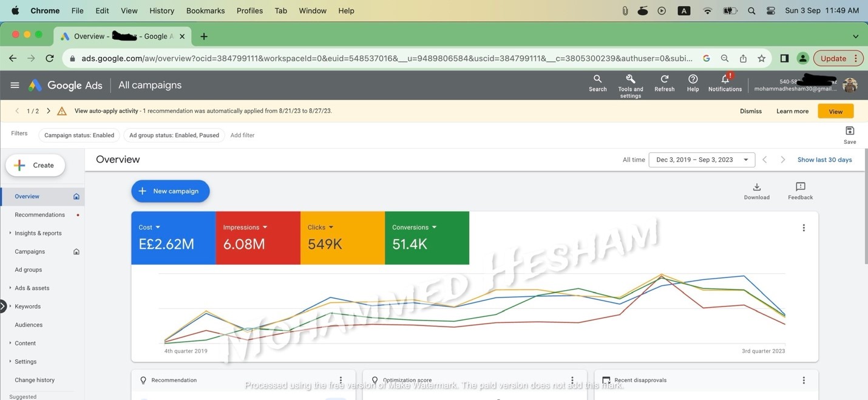Click the Search magnifier icon in Google Ads

point(597,80)
